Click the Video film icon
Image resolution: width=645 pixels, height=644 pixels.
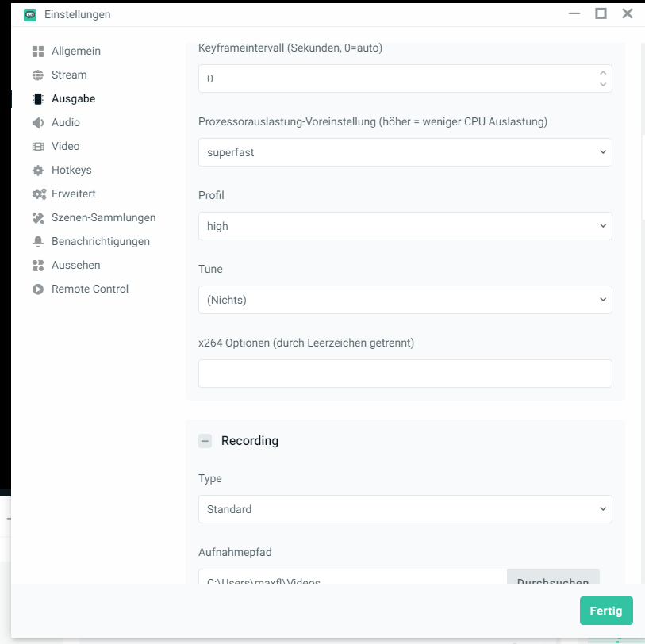[x=38, y=147]
